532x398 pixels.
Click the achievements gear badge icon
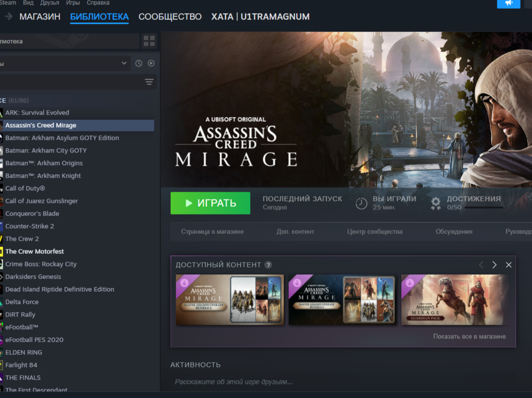(x=436, y=203)
